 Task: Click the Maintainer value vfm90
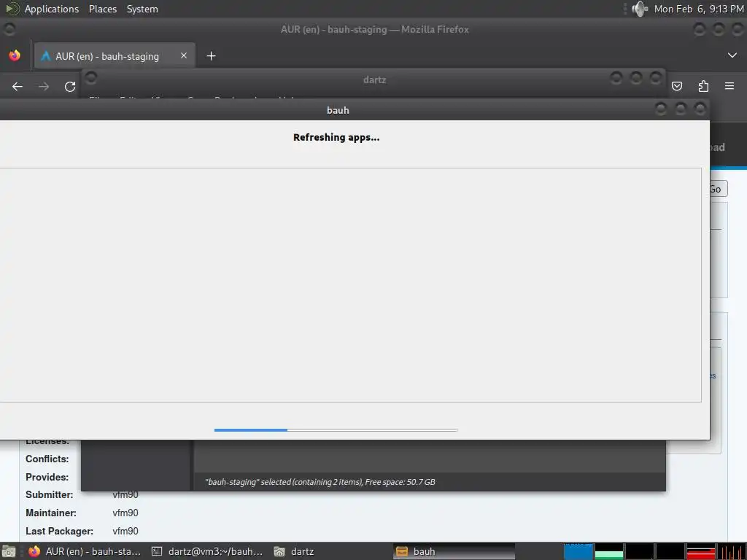pyautogui.click(x=125, y=513)
